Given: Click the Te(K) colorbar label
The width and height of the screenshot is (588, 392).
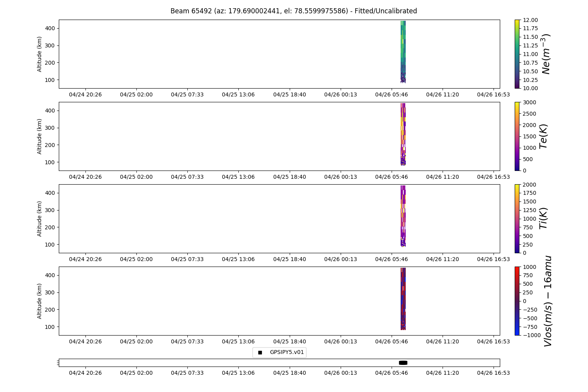Looking at the screenshot, I should 543,136.
